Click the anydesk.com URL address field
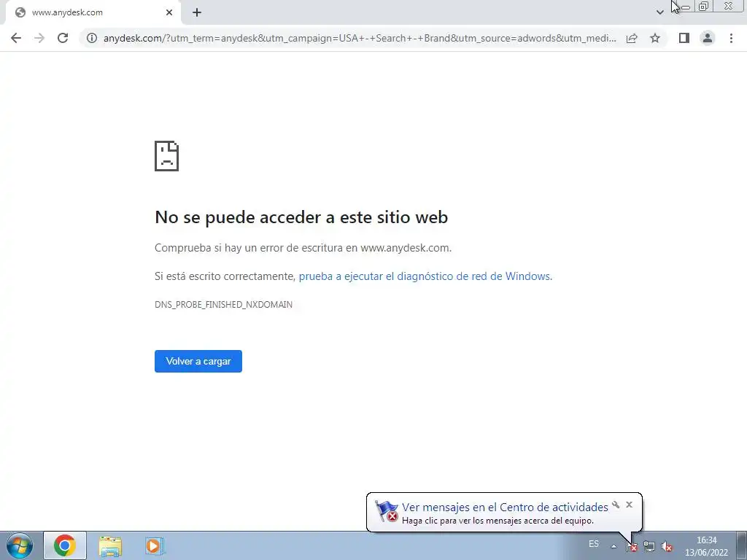 pos(360,38)
